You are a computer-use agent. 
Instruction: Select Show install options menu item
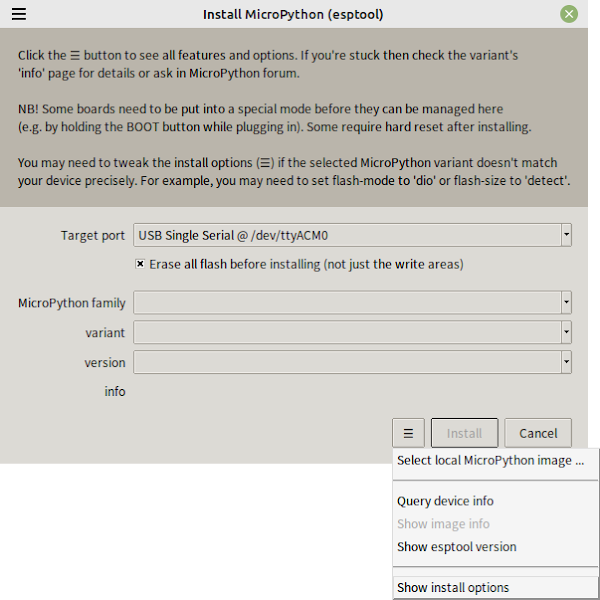pyautogui.click(x=496, y=587)
